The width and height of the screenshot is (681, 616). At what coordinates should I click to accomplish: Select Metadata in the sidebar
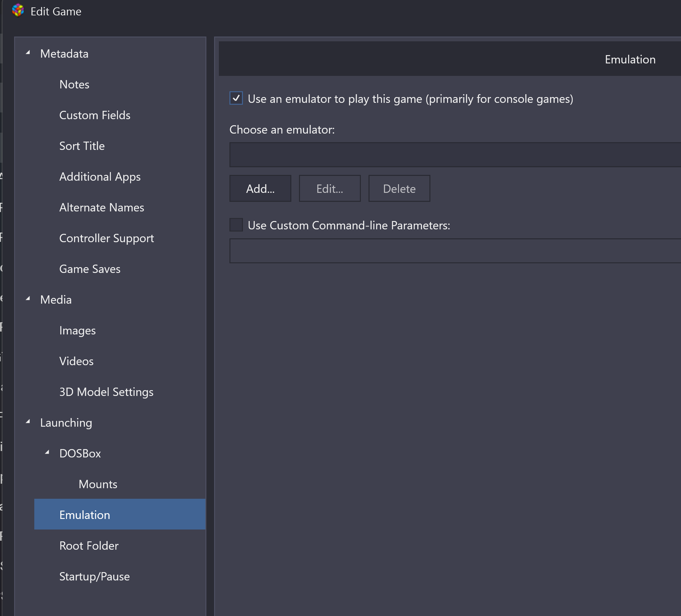click(64, 54)
